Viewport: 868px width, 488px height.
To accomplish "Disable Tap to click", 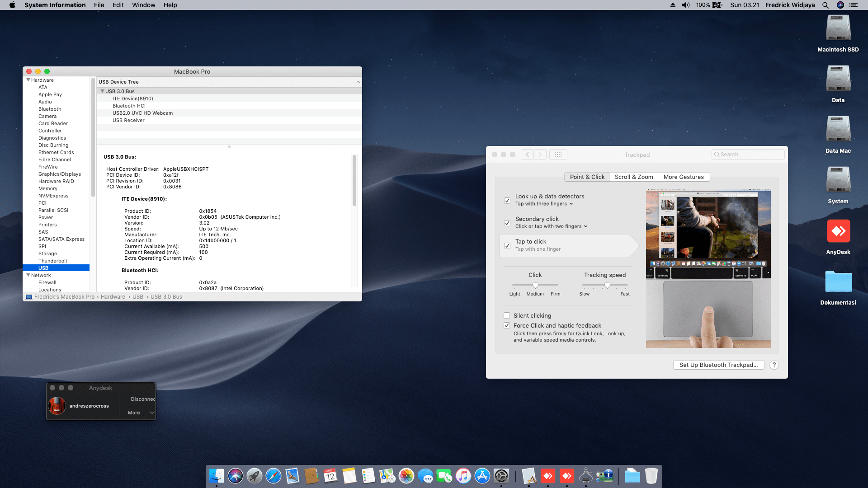I will [x=507, y=246].
